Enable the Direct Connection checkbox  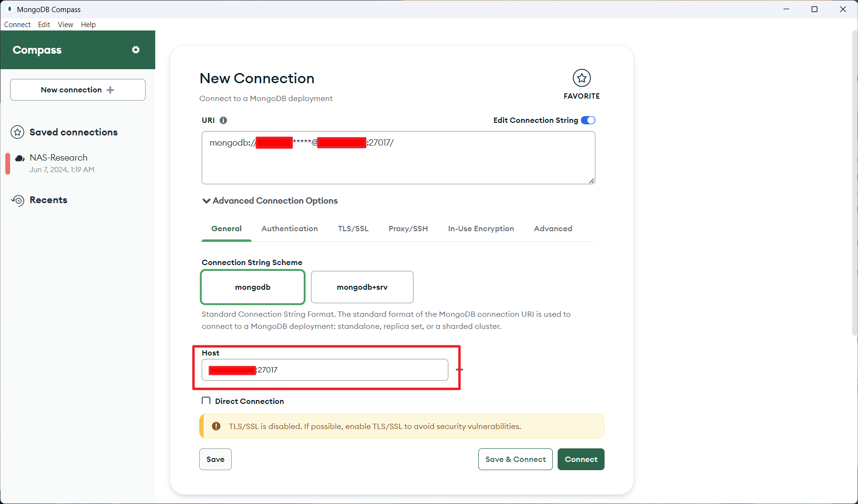[x=206, y=401]
